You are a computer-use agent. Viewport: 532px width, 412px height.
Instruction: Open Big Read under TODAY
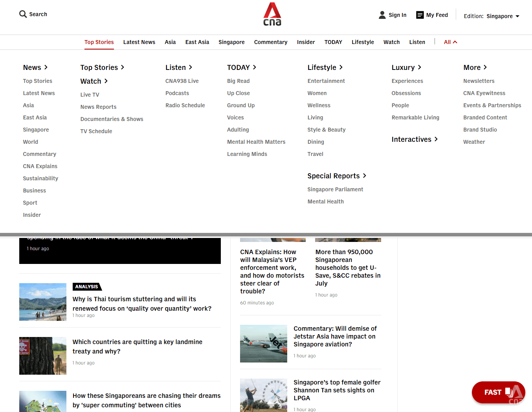[238, 81]
